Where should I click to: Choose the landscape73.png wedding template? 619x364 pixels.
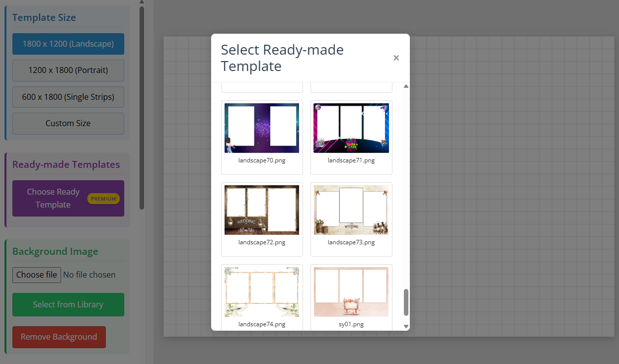pyautogui.click(x=351, y=210)
